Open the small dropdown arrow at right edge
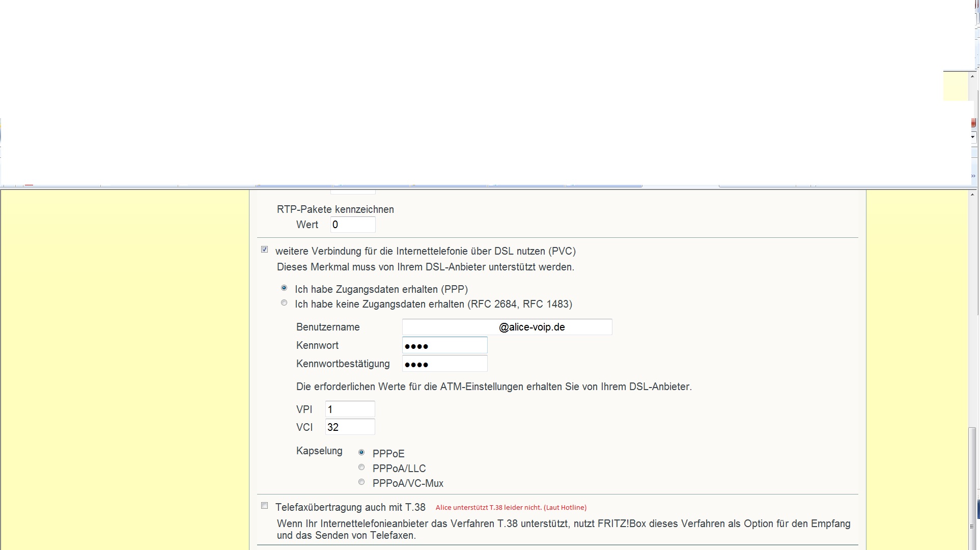Viewport: 980px width, 550px height. point(973,136)
